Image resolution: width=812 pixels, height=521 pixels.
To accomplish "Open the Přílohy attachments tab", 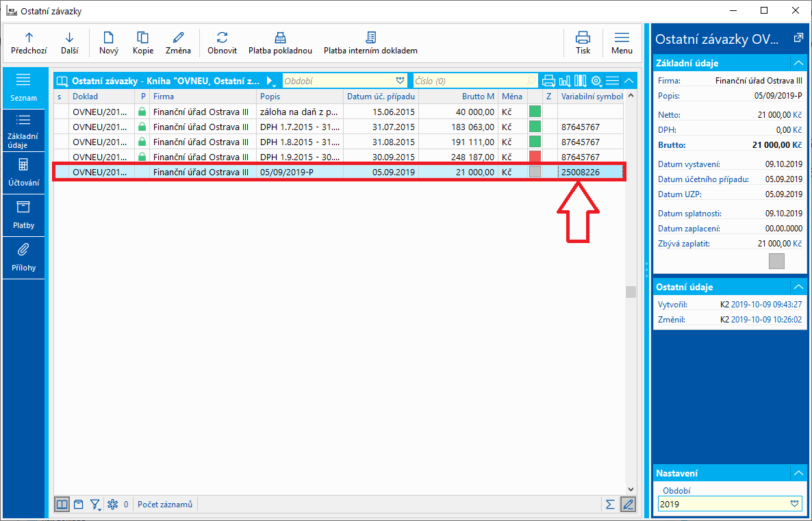I will coord(23,258).
